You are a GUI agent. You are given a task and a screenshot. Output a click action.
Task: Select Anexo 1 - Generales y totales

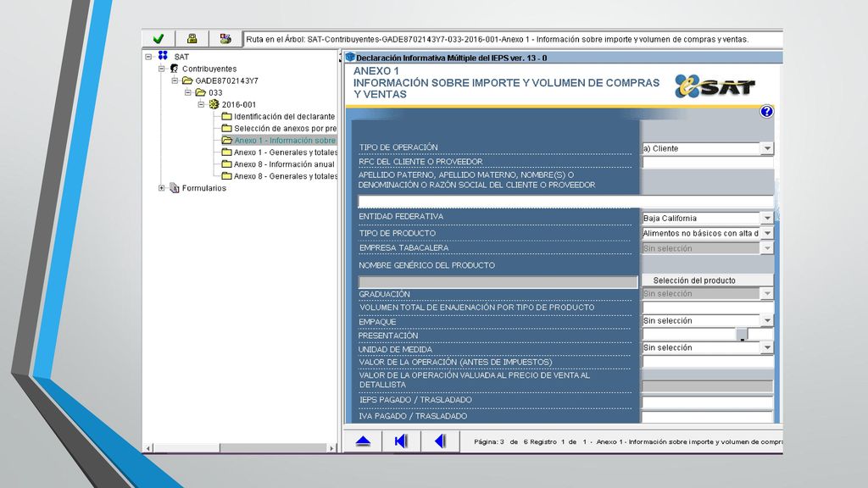pyautogui.click(x=286, y=152)
